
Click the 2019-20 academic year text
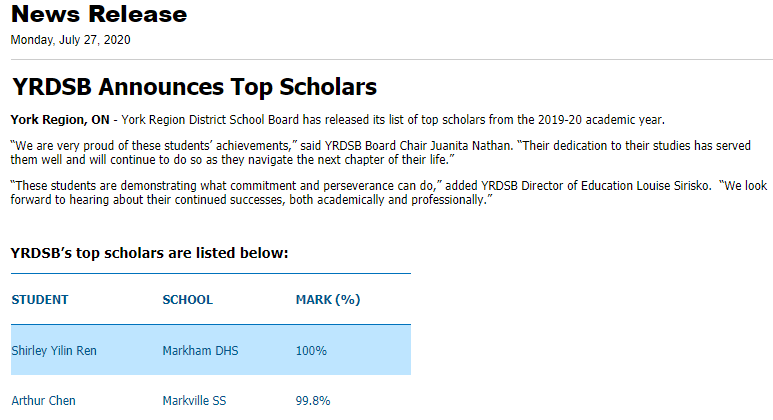click(601, 120)
